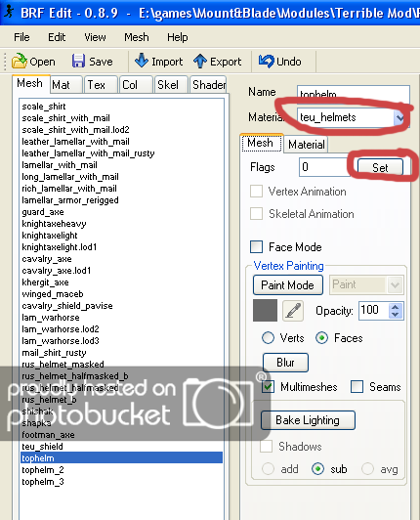Select the Material sub-tab in the right panel
The width and height of the screenshot is (420, 520).
(306, 145)
